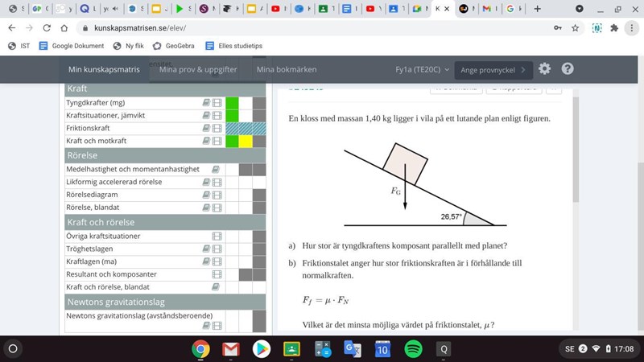Image resolution: width=644 pixels, height=362 pixels.
Task: Open the settings gear in the header
Action: (x=545, y=69)
